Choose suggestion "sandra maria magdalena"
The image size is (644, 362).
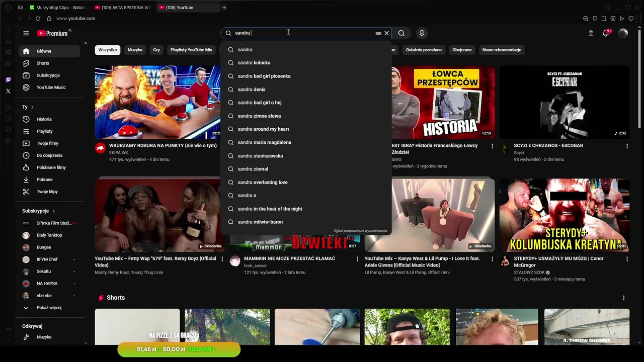(x=306, y=142)
